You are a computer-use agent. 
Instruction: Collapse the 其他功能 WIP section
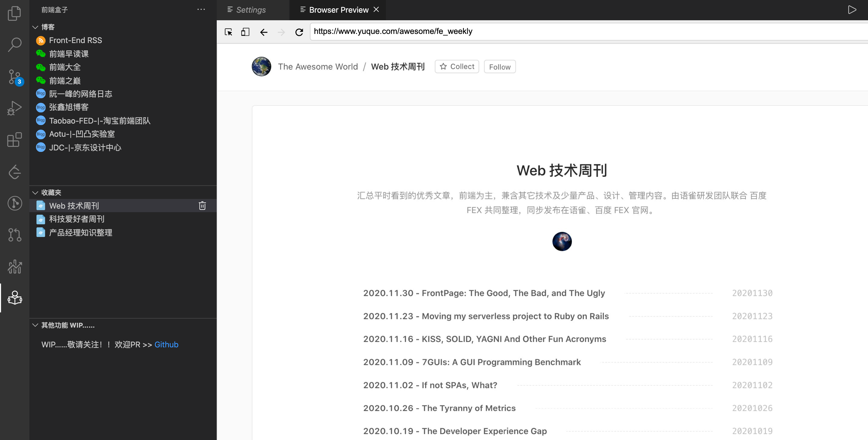pos(35,325)
